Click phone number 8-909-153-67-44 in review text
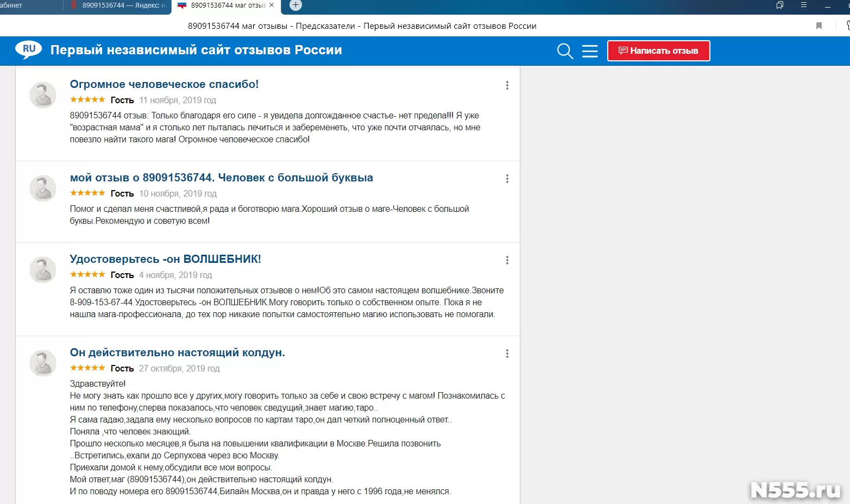This screenshot has height=504, width=850. click(102, 302)
